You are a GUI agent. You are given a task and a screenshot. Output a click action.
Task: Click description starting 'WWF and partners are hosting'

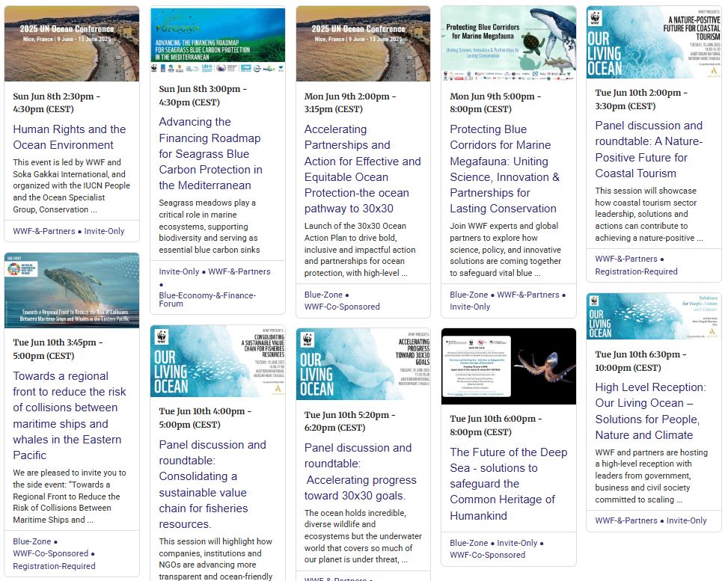click(x=652, y=476)
